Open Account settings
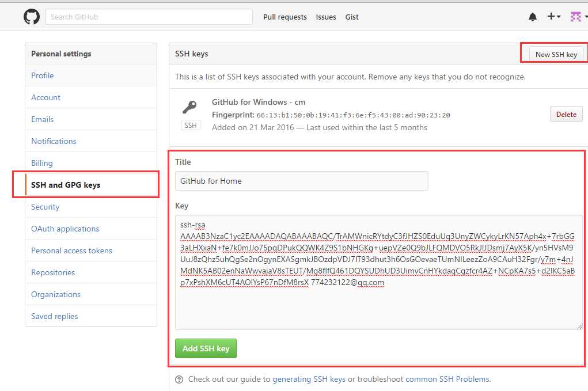 point(91,97)
